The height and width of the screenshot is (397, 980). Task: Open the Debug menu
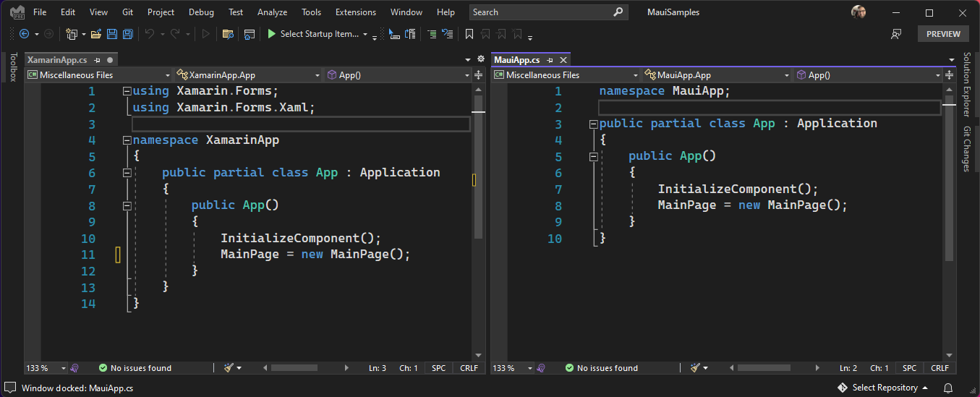click(201, 12)
